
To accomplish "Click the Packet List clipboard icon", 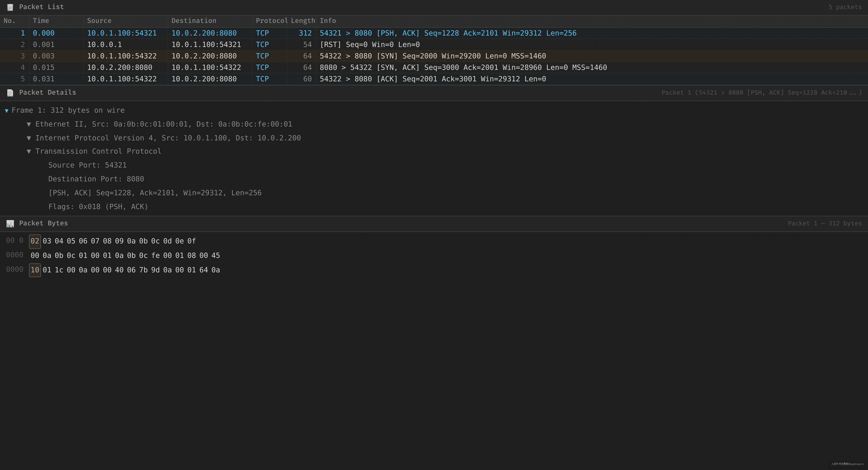I will coord(10,7).
